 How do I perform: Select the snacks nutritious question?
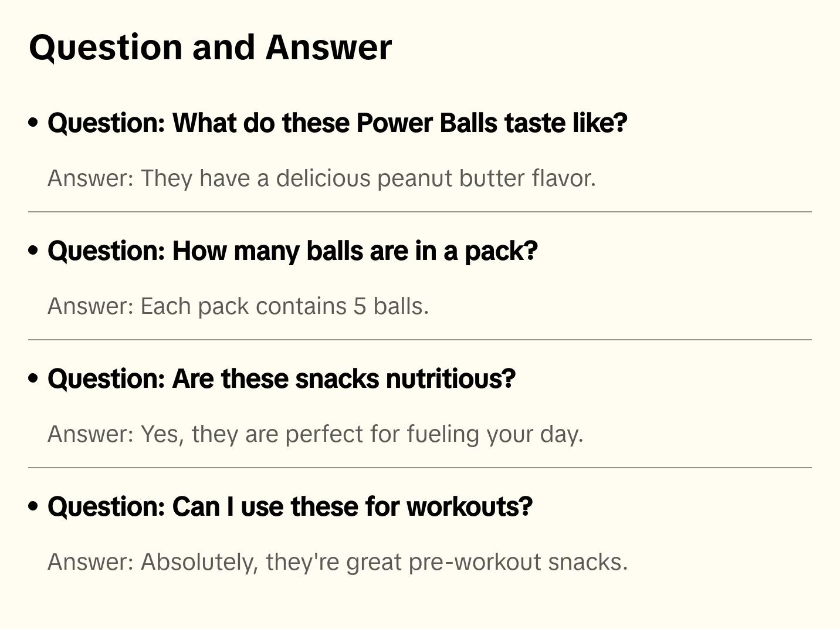[x=282, y=379]
